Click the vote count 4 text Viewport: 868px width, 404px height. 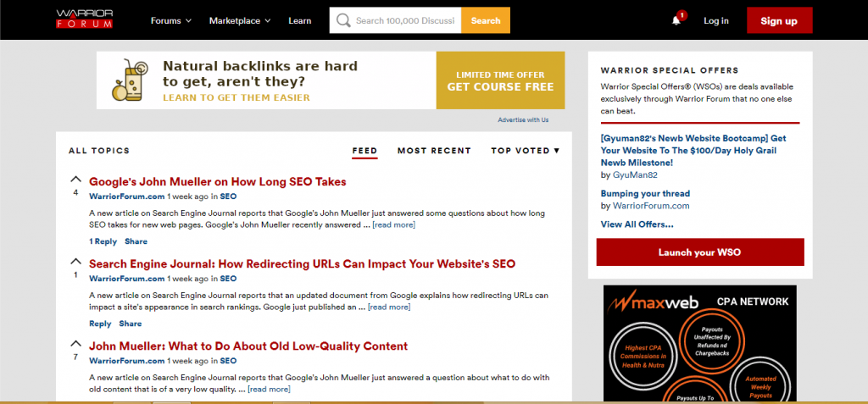click(75, 192)
